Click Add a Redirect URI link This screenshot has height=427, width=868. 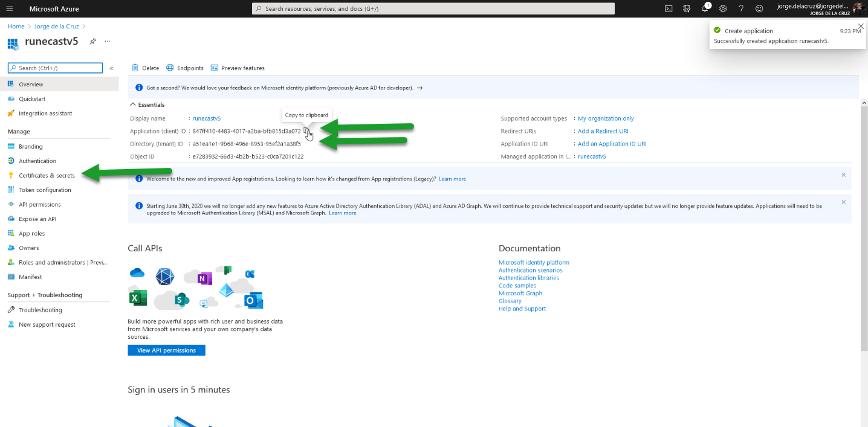603,132
